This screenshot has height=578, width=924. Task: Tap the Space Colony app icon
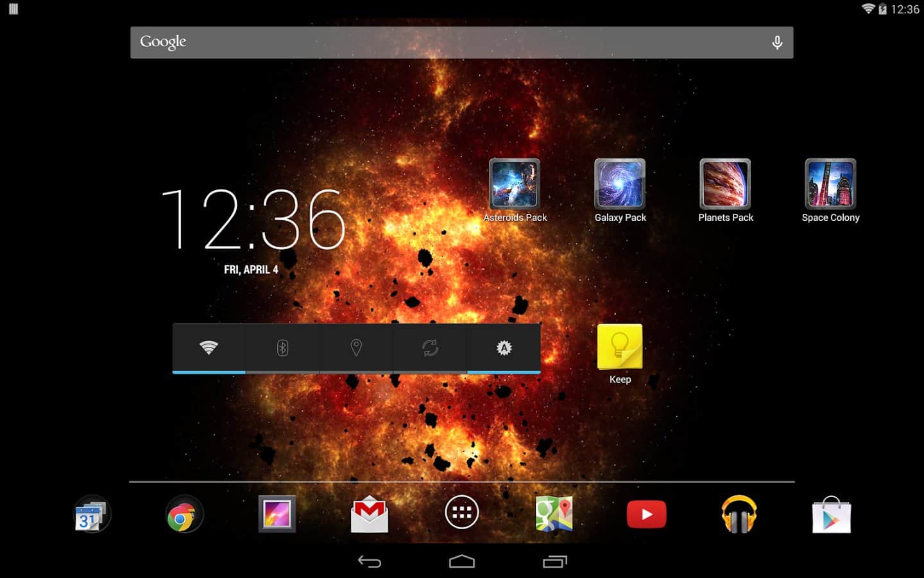tap(830, 184)
